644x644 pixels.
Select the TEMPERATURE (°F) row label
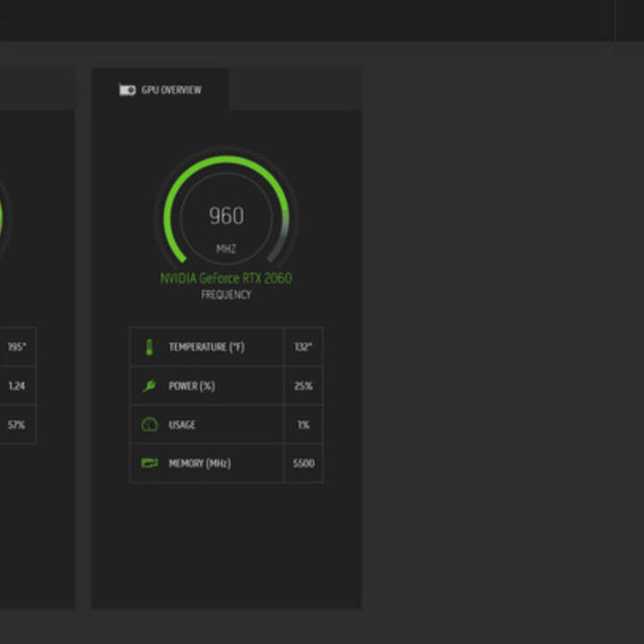[207, 347]
